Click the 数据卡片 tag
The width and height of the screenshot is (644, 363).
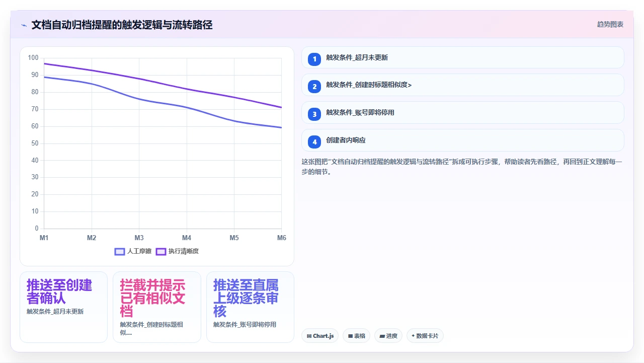click(425, 336)
